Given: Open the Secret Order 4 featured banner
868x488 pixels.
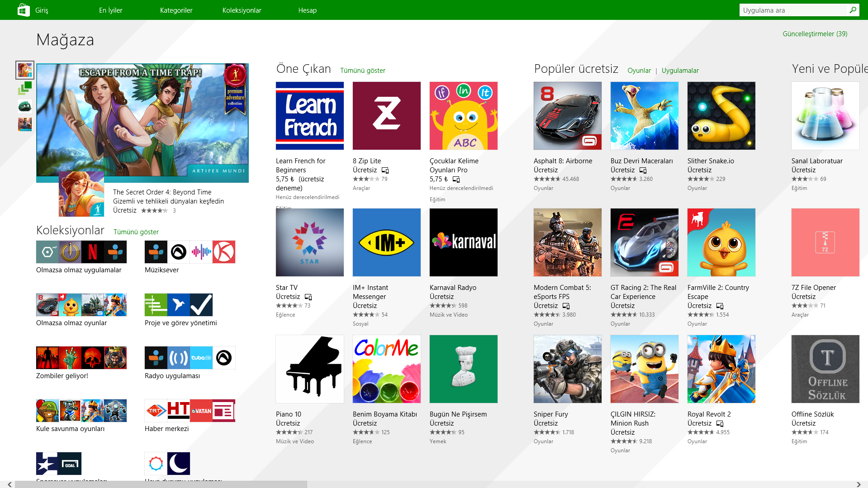Looking at the screenshot, I should pyautogui.click(x=142, y=123).
